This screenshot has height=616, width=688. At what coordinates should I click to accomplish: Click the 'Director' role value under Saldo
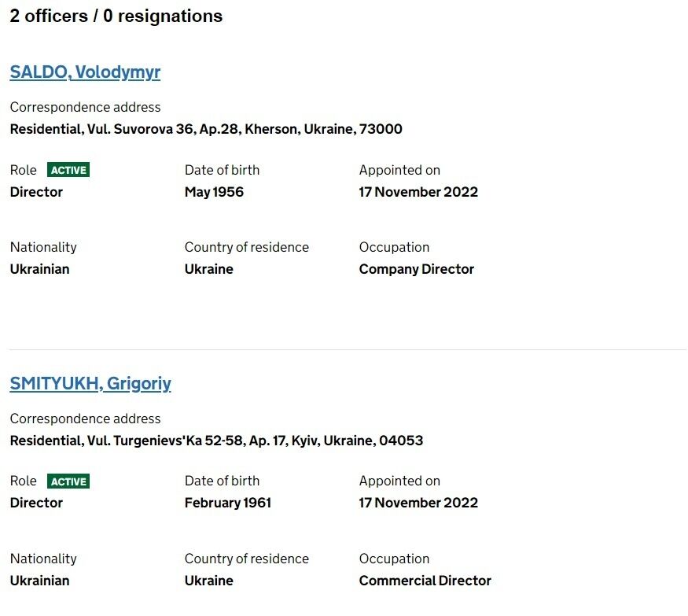36,192
